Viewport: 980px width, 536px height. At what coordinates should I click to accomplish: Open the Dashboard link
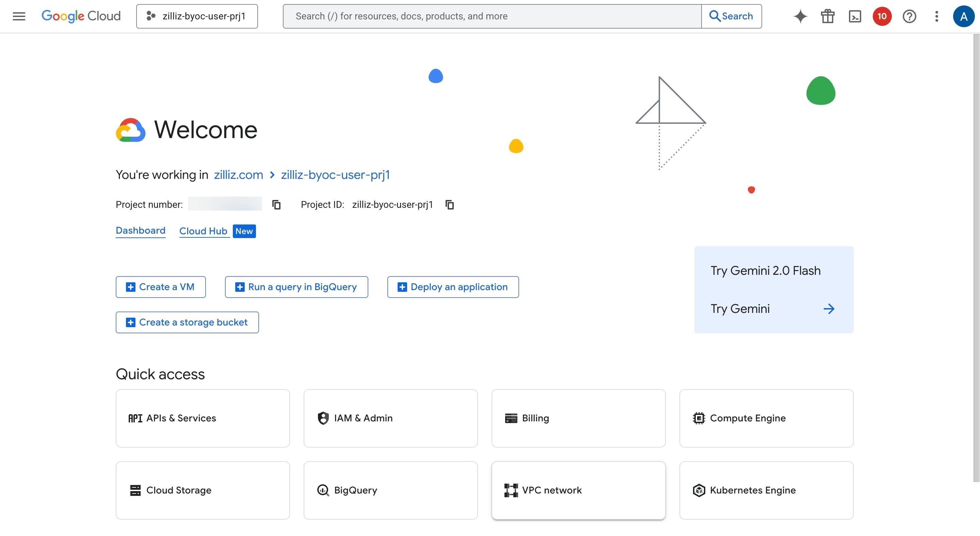(140, 231)
